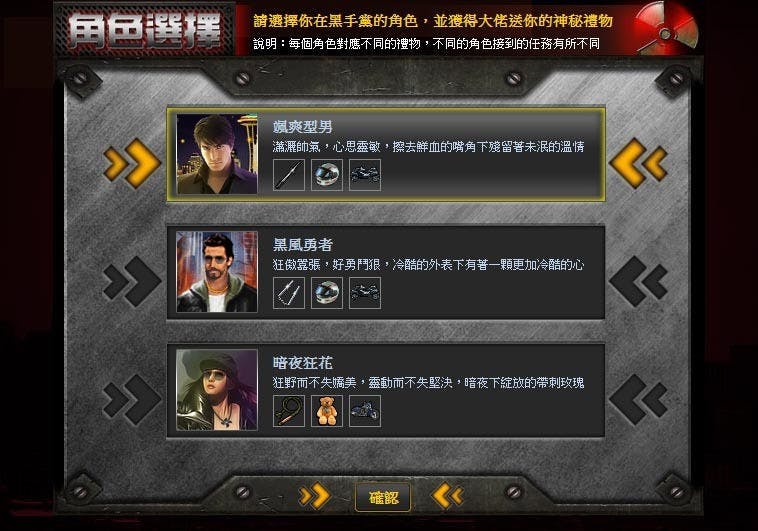Click the dark left chevrons beside 黑風勇者
758x531 pixels.
tap(639, 281)
